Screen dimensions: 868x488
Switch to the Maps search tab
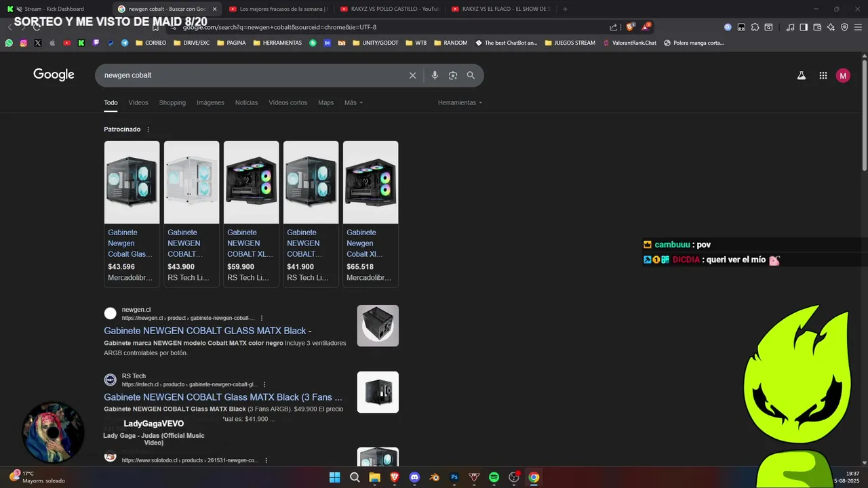tap(325, 103)
